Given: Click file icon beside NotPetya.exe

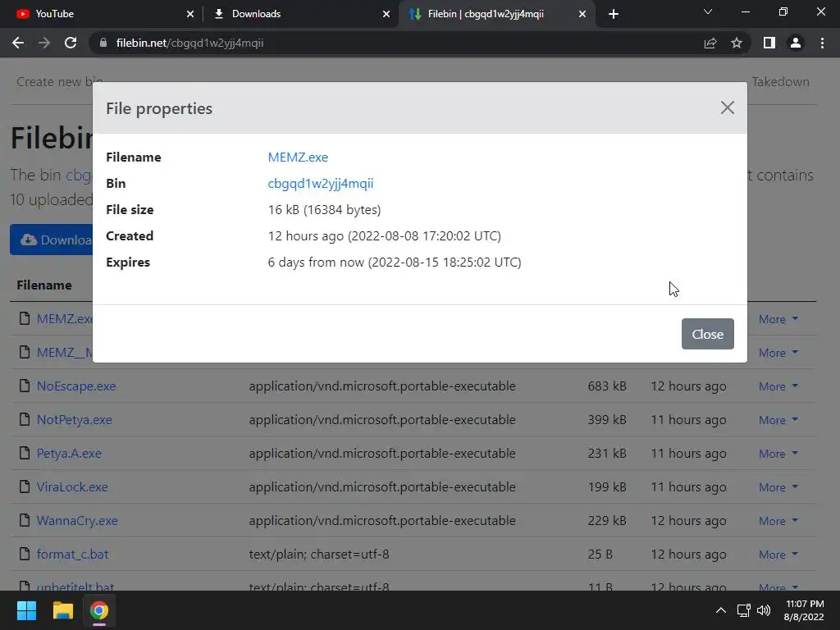Looking at the screenshot, I should coord(25,419).
